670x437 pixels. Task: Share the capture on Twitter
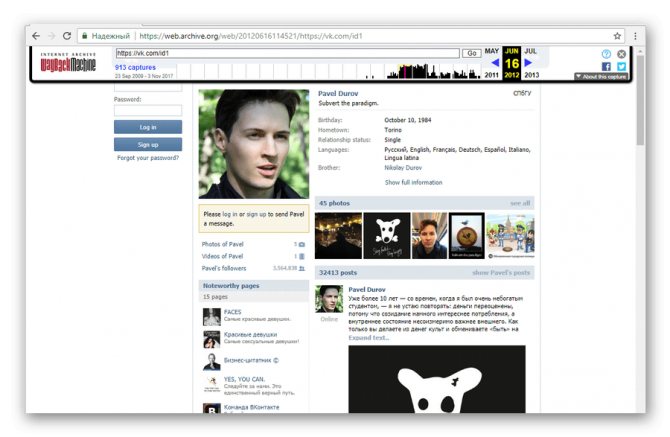point(621,66)
